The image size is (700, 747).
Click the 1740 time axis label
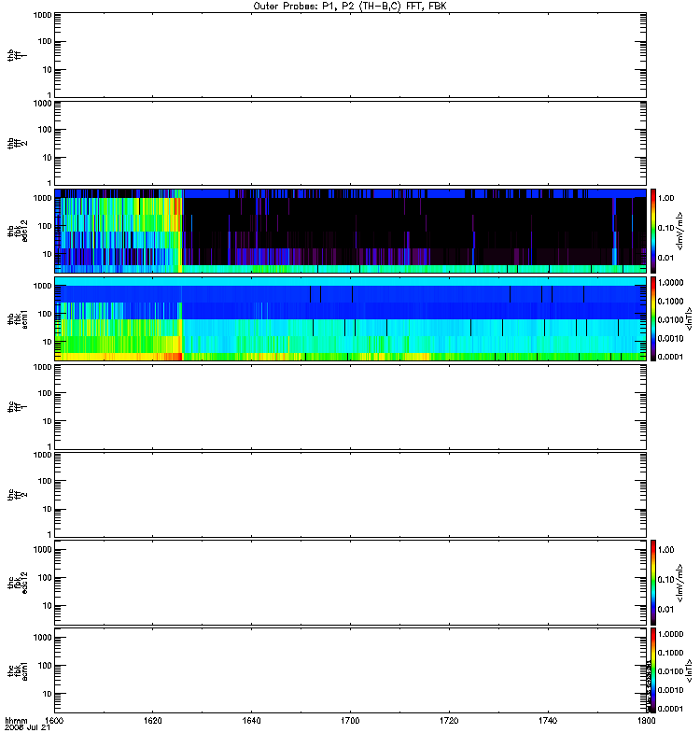[x=548, y=720]
